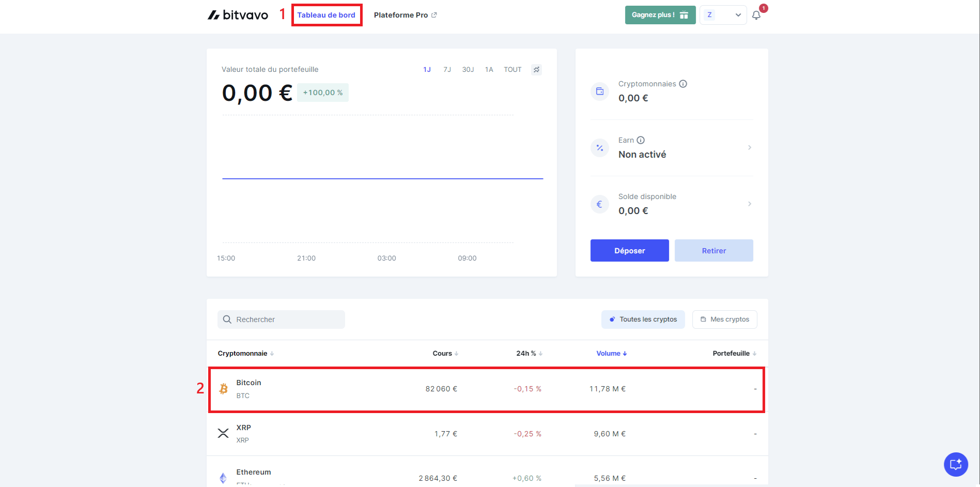
Task: Open the Tableau de bord tab
Action: point(326,15)
